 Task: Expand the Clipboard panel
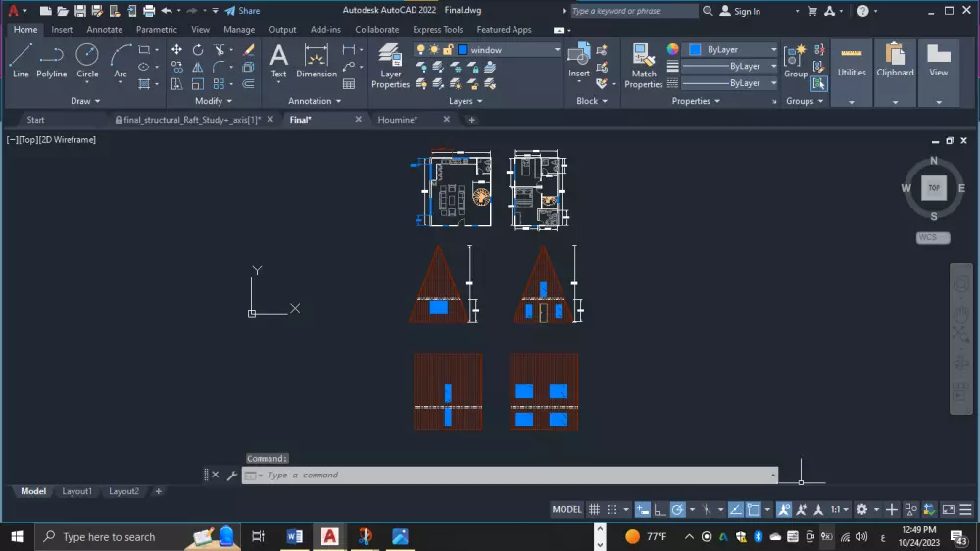895,101
